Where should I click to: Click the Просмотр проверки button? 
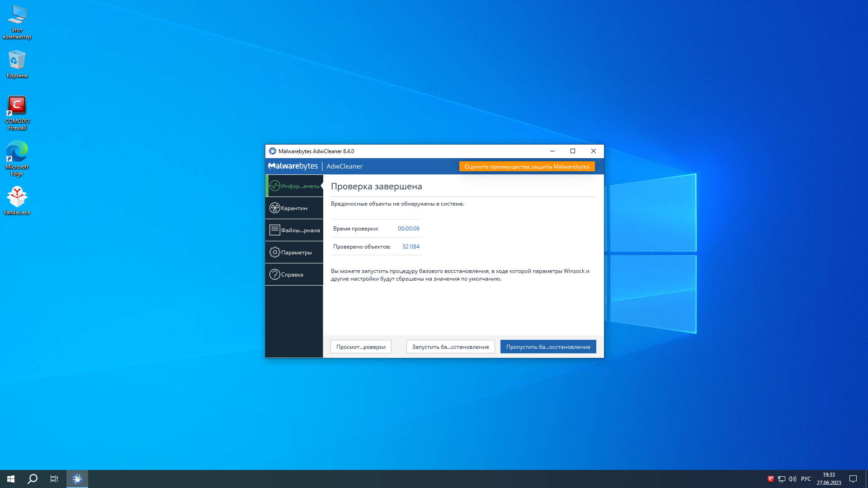coord(361,347)
